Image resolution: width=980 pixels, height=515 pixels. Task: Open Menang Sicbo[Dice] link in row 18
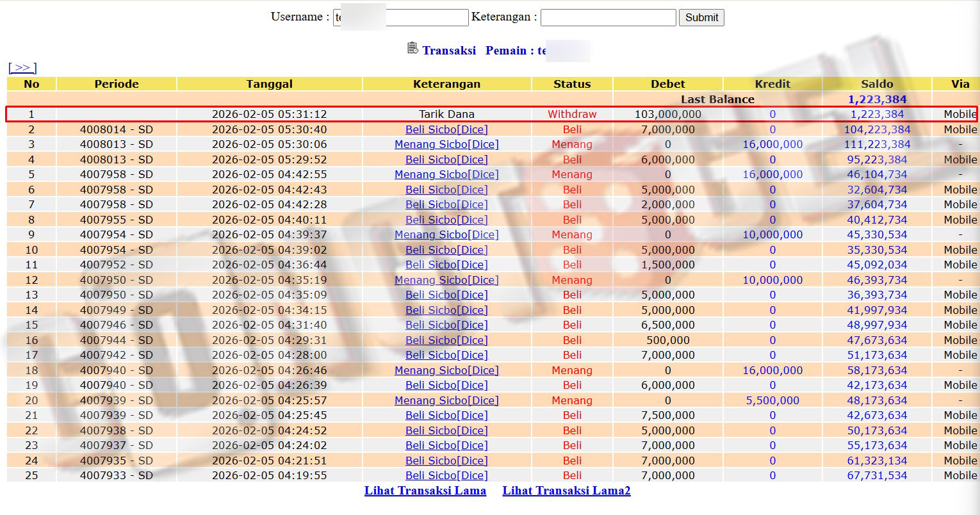pyautogui.click(x=446, y=370)
